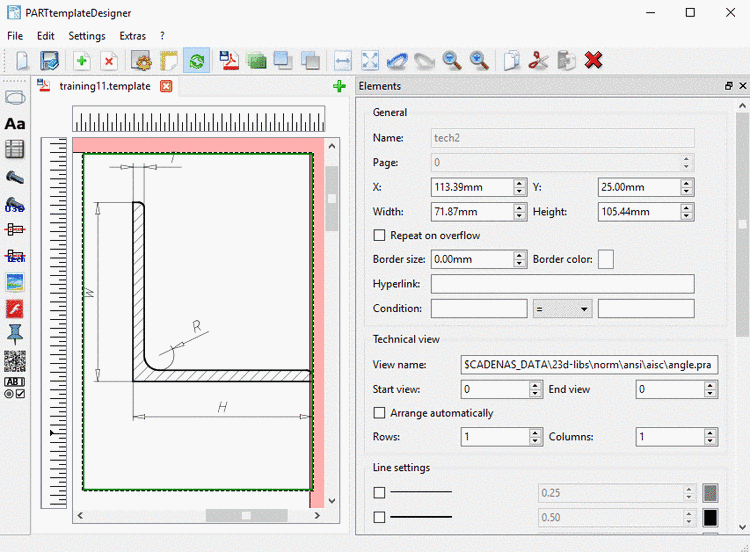Enable Repeat on overflow checkbox
750x552 pixels.
pyautogui.click(x=379, y=236)
